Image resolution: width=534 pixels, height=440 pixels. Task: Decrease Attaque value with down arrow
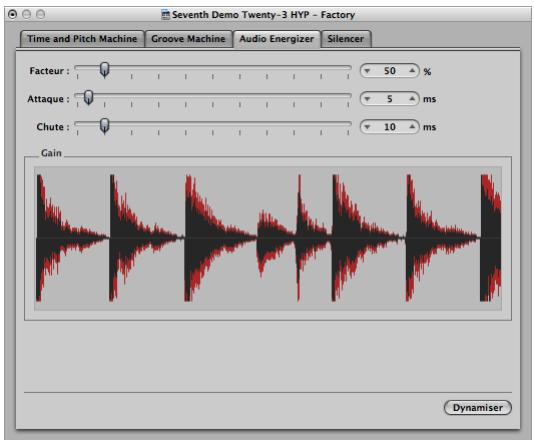367,99
